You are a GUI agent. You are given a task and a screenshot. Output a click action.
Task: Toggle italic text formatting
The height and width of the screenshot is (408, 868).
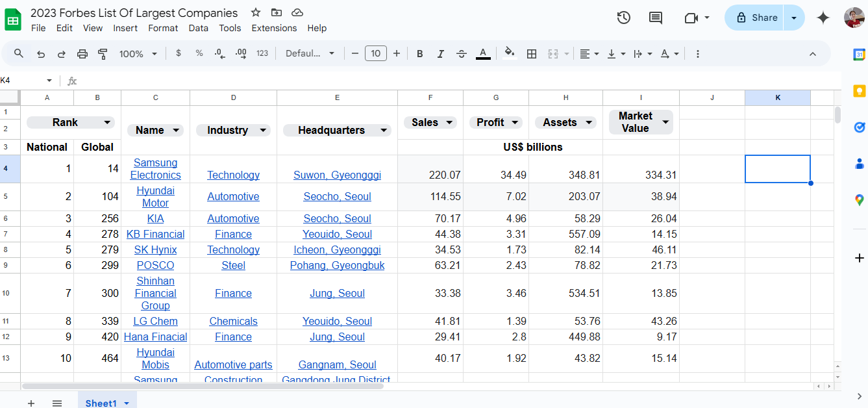(x=441, y=54)
